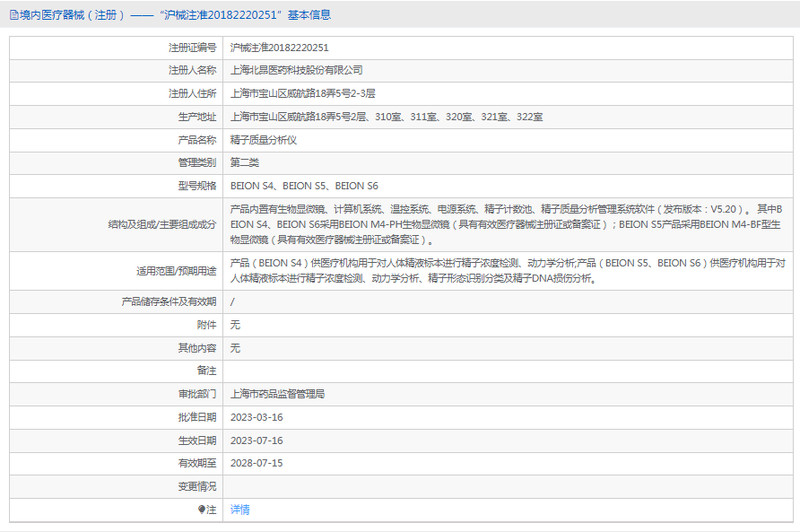Click the 其他内容 label
This screenshot has width=800, height=532.
tap(197, 348)
